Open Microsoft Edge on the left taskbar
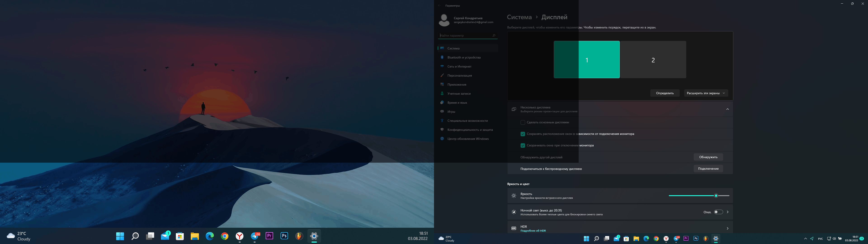The image size is (868, 244). (210, 236)
